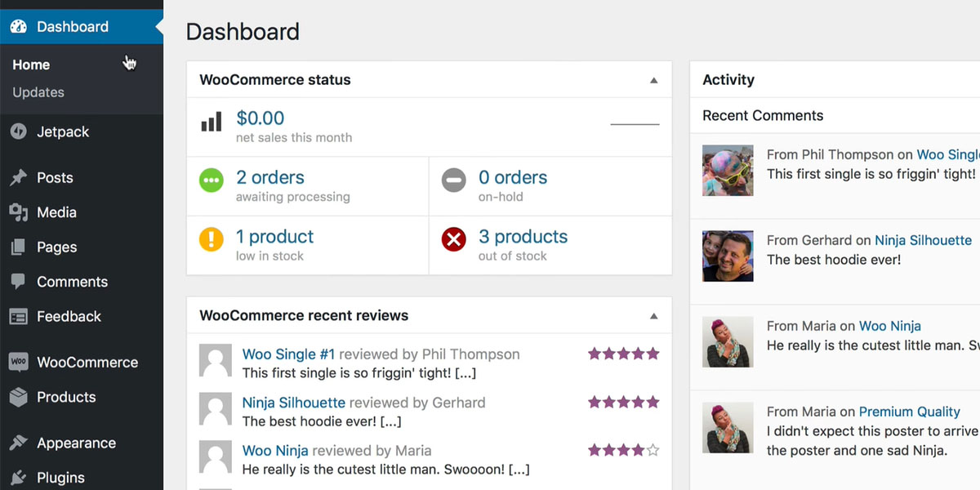The height and width of the screenshot is (490, 980).
Task: Select the Feedback menu item
Action: [x=69, y=316]
